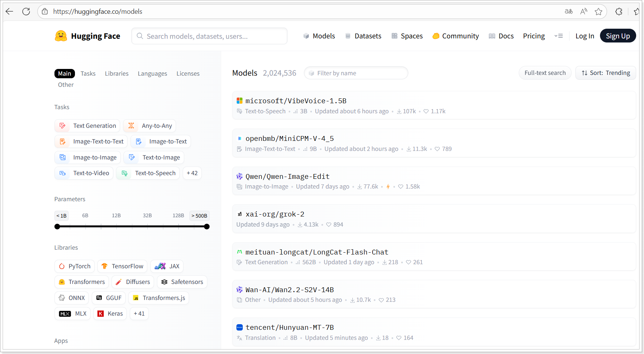Open microsoft/VibeVoice-1.5B model link
644x354 pixels.
[x=296, y=101]
